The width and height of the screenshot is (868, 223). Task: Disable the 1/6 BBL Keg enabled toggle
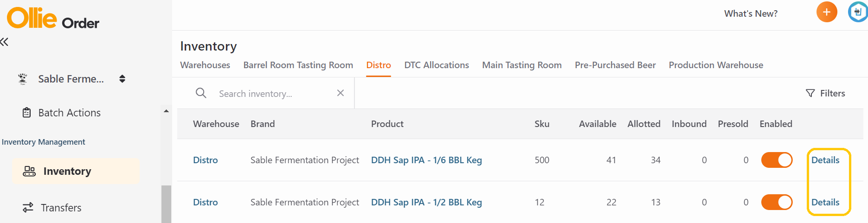(777, 160)
